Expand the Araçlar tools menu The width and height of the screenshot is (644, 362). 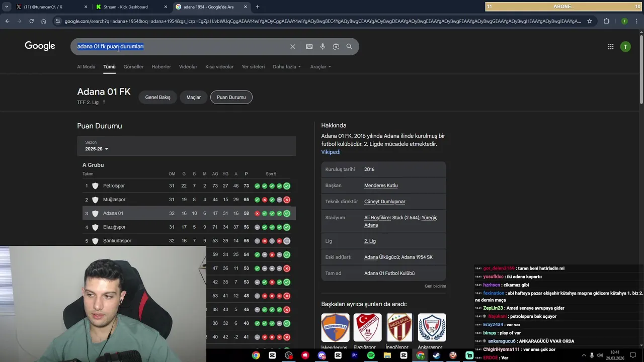(320, 66)
